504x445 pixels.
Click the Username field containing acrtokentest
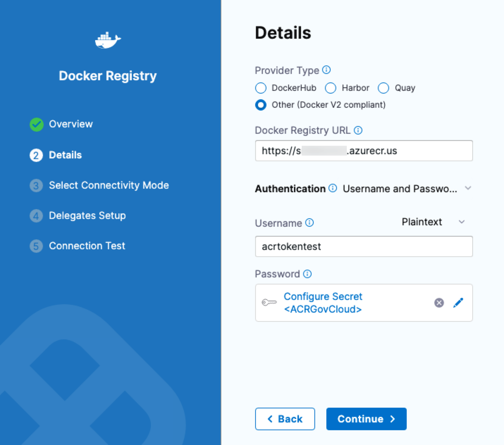tap(363, 246)
